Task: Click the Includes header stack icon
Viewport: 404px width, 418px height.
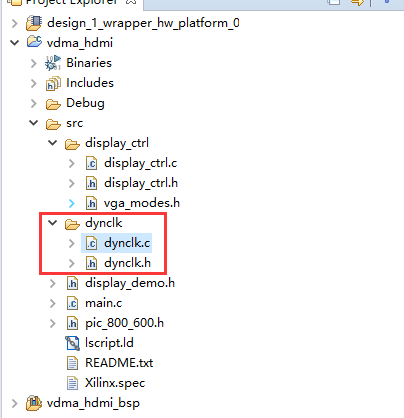Action: pyautogui.click(x=53, y=83)
